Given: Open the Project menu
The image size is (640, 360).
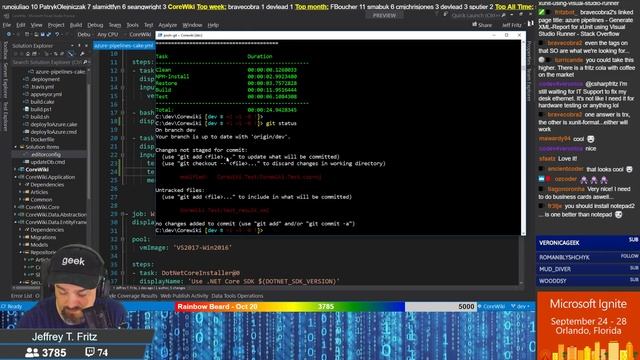Looking at the screenshot, I should click(56, 25).
